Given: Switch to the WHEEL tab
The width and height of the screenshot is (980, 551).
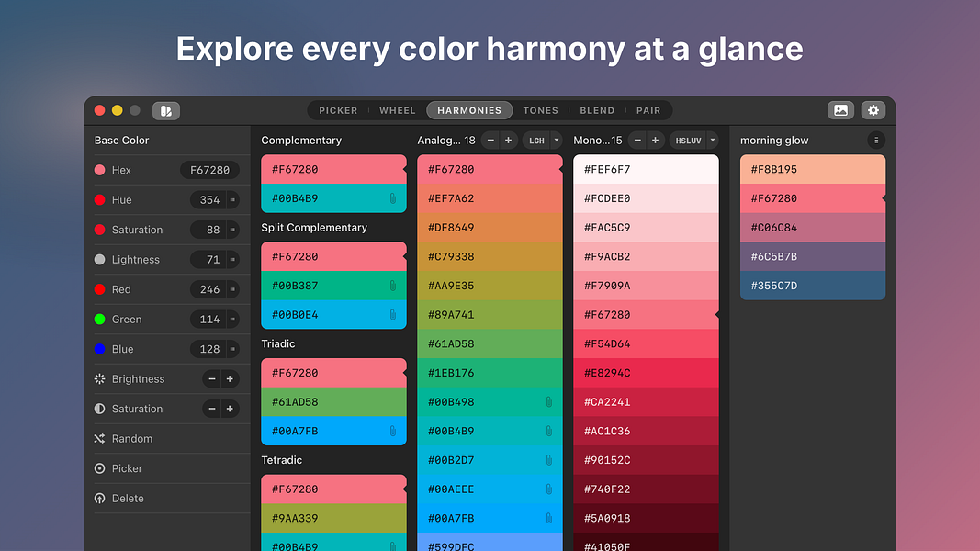Looking at the screenshot, I should (398, 110).
